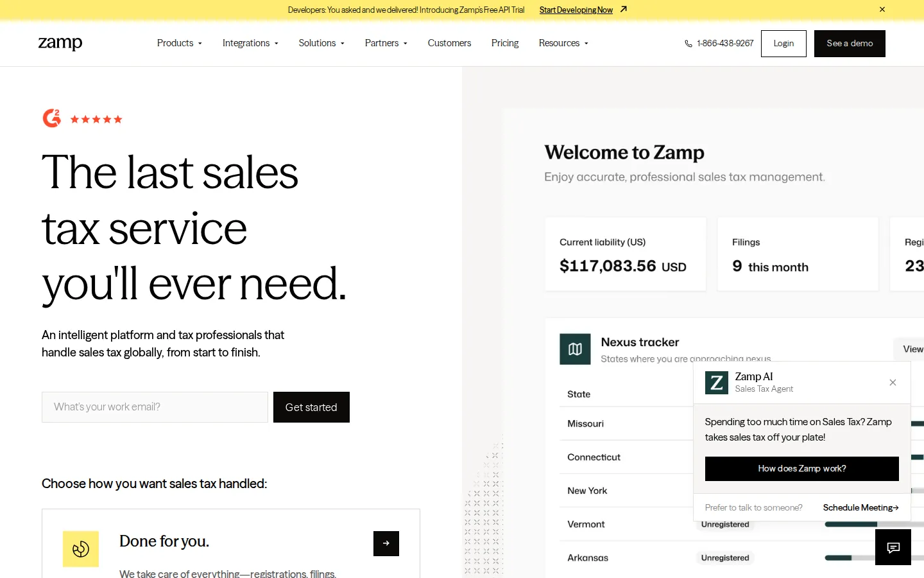The image size is (924, 578).
Task: Click Choose how you want sales tax handled text
Action: click(x=154, y=484)
